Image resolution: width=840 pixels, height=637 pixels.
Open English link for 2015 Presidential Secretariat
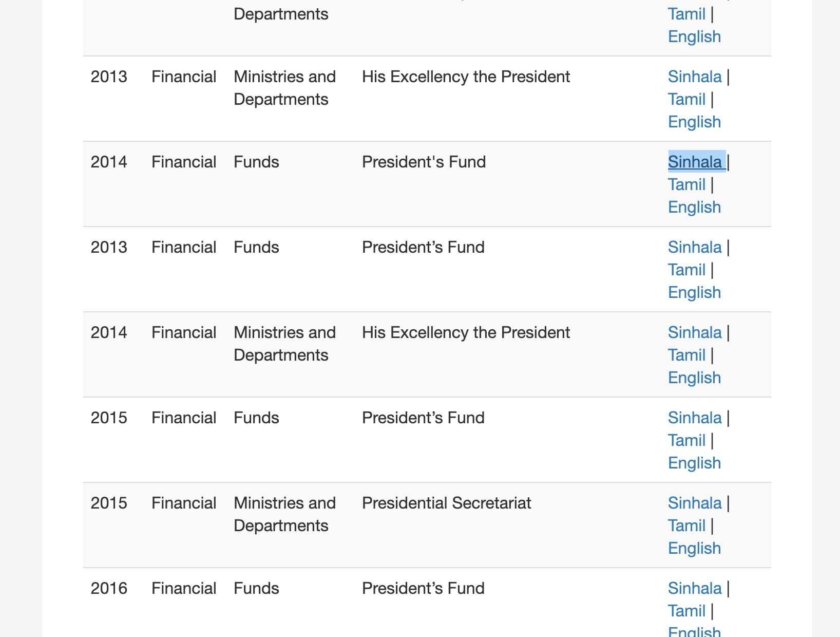click(694, 548)
